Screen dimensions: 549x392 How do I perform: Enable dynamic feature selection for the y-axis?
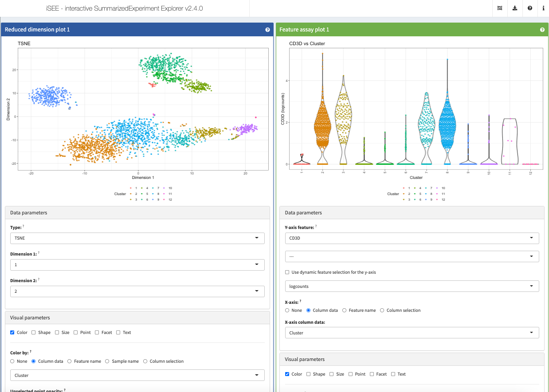[x=287, y=272]
